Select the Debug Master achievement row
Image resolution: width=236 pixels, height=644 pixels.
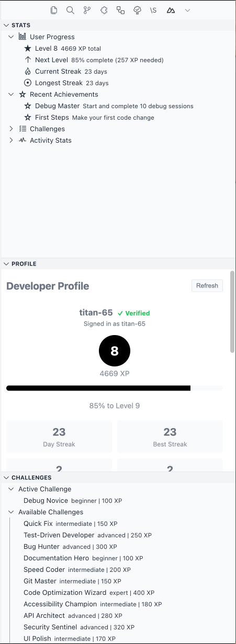click(x=118, y=106)
